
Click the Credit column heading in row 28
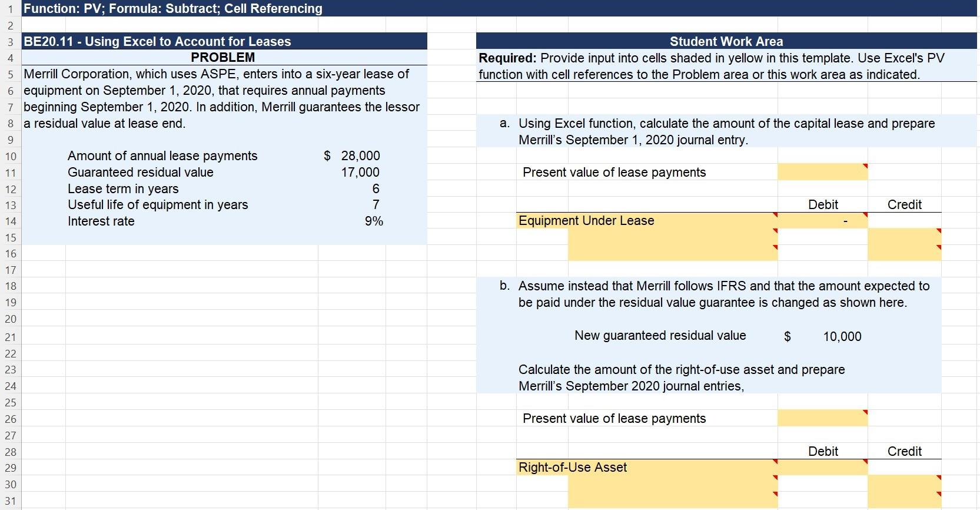click(904, 451)
